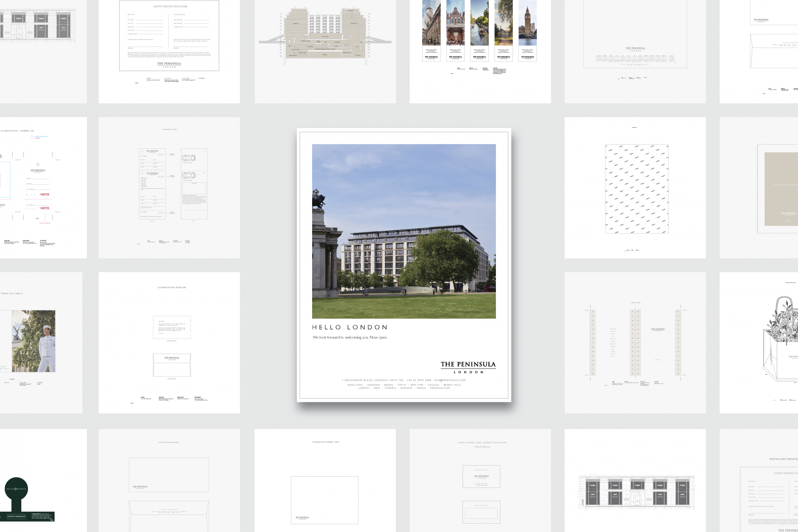Click The Peninsula London logo on the central poster
Screen dimensions: 798x532
(468, 367)
